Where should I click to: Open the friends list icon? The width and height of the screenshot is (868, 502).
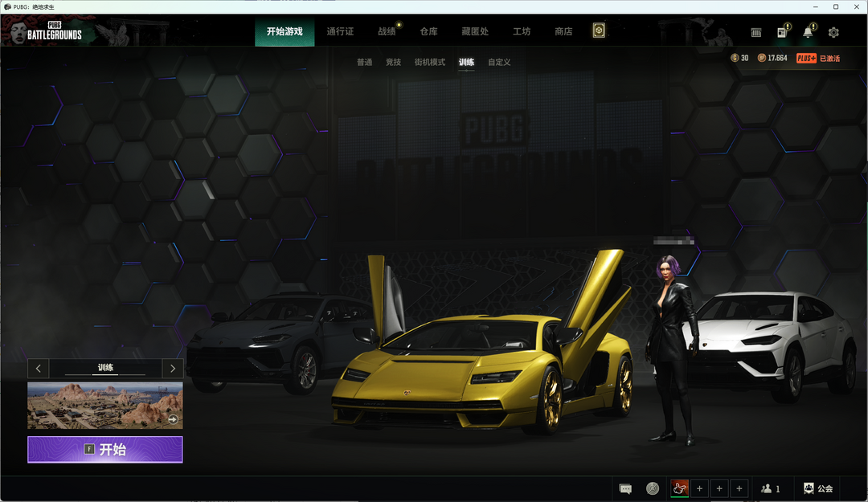pos(770,488)
